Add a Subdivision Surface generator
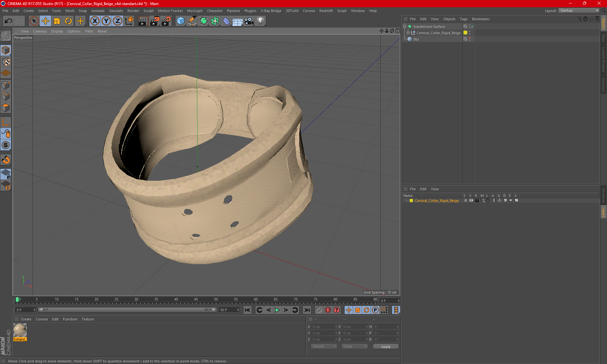607x364 pixels. (204, 21)
